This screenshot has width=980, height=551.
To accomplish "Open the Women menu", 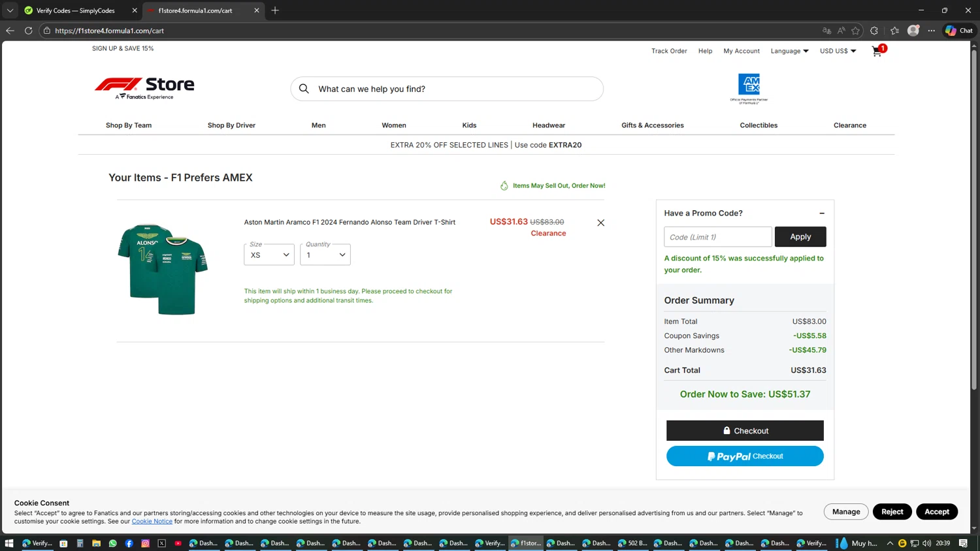I will 394,125.
